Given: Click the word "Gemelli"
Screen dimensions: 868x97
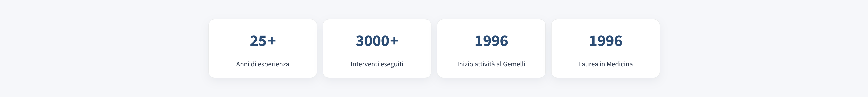Looking at the screenshot, I should (x=514, y=64).
